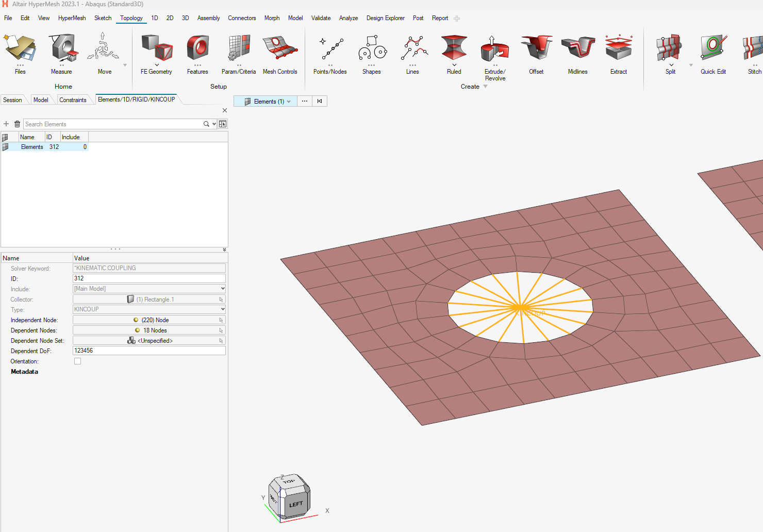Expand Split group options arrow

pyautogui.click(x=691, y=65)
